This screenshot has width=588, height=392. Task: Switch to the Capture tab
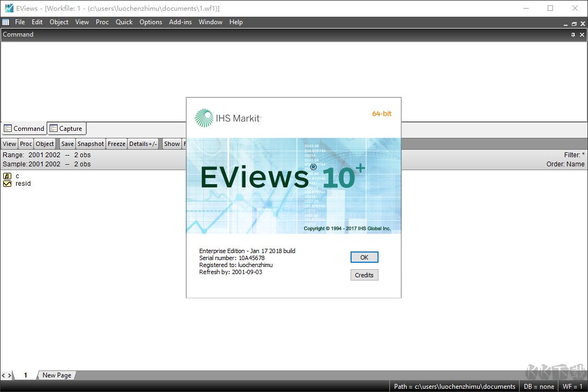click(x=67, y=128)
